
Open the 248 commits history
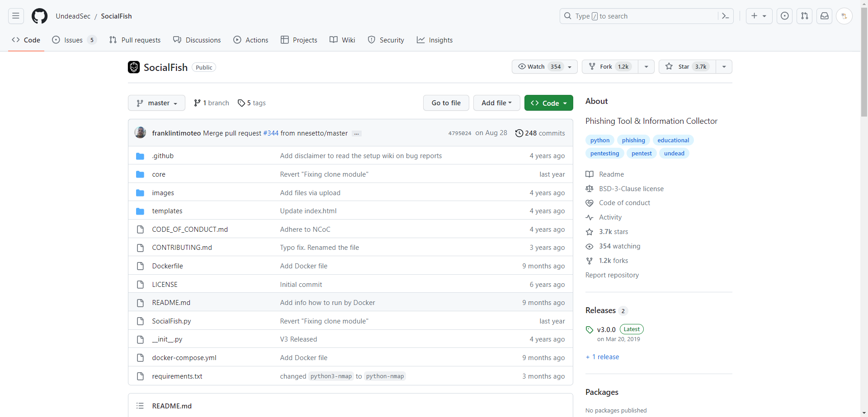click(540, 133)
